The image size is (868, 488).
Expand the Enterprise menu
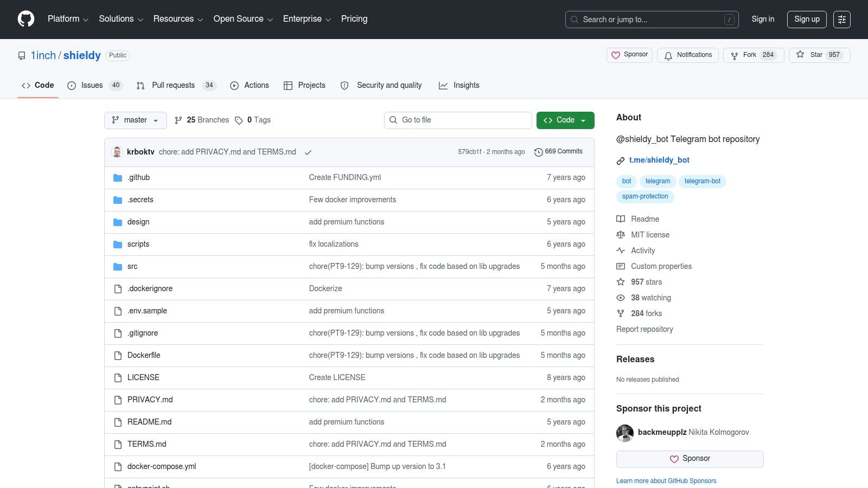tap(307, 19)
